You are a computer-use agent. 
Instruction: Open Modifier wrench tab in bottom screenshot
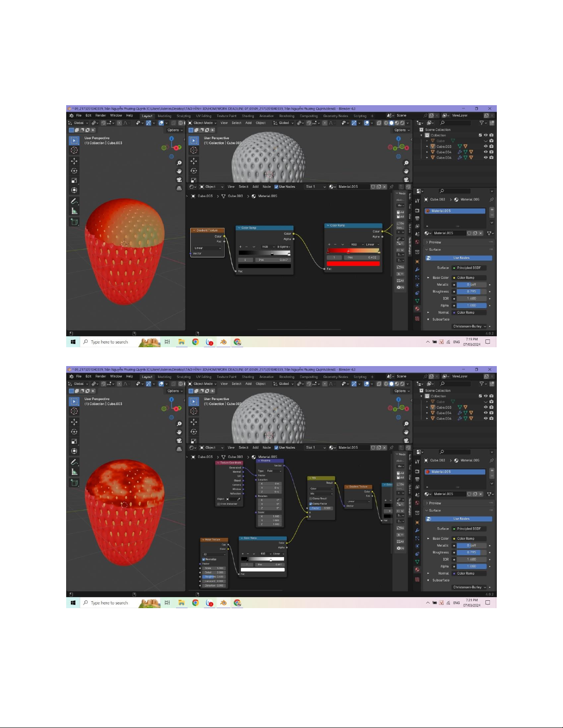417,530
